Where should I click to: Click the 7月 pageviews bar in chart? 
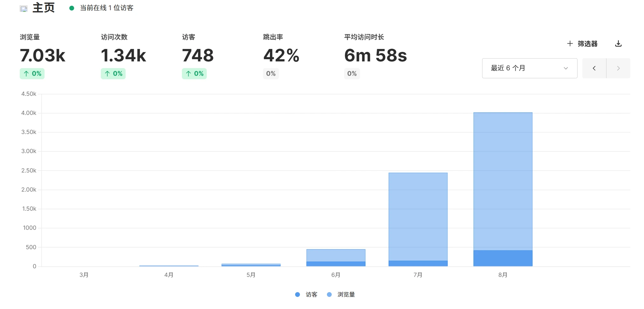pyautogui.click(x=418, y=217)
